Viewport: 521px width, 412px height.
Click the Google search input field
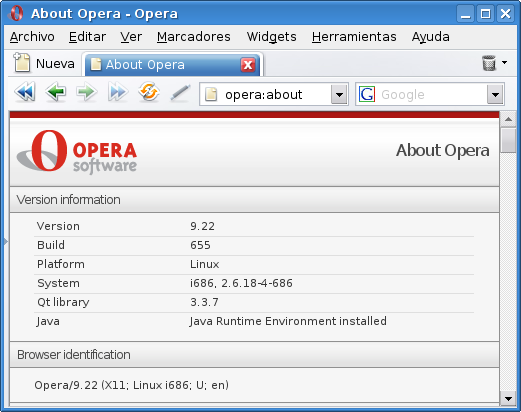(431, 94)
